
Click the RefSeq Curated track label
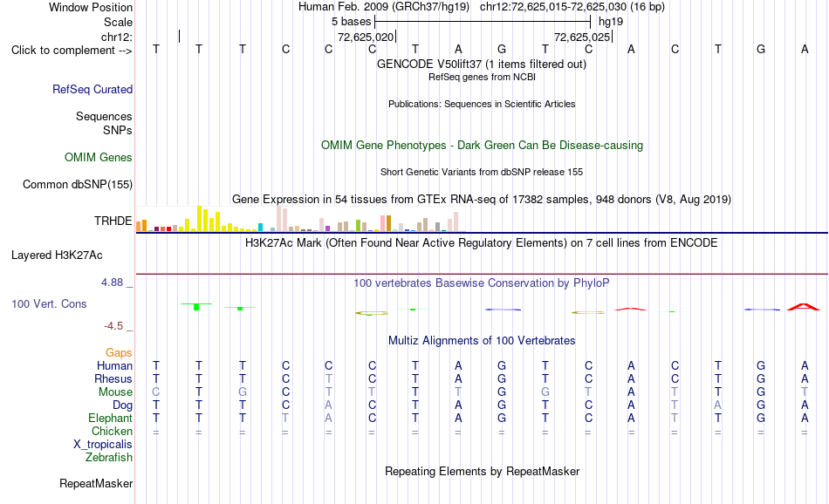point(92,89)
